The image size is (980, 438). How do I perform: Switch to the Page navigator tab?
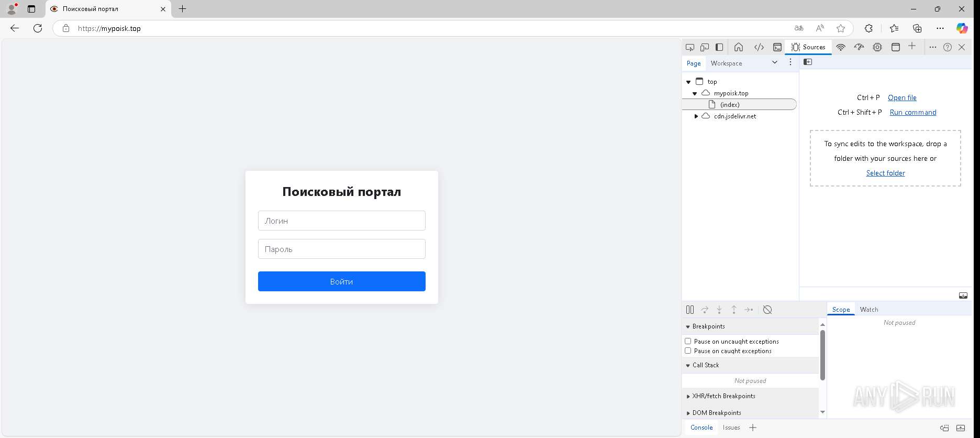click(x=694, y=63)
